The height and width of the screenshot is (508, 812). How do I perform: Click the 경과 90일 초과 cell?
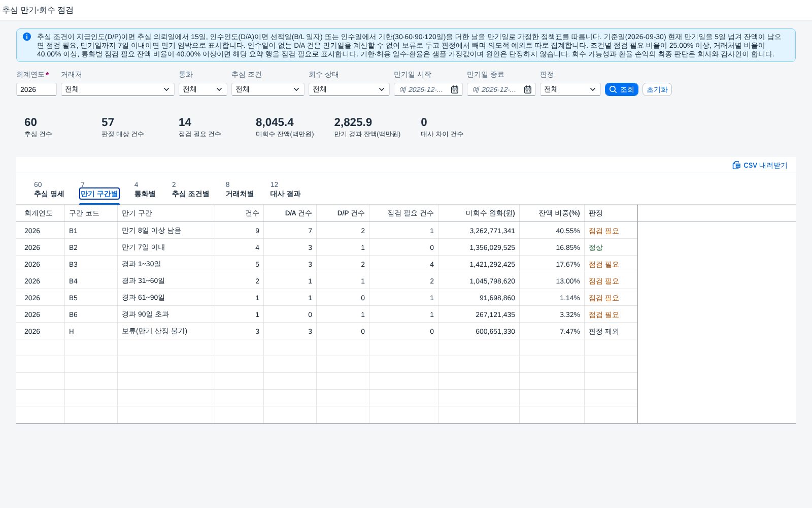166,314
